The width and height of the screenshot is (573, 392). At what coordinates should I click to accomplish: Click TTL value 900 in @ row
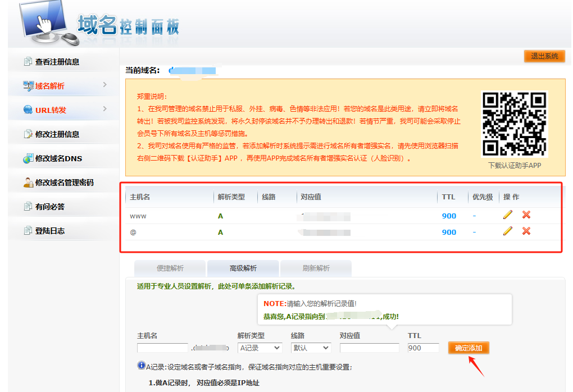coord(449,232)
